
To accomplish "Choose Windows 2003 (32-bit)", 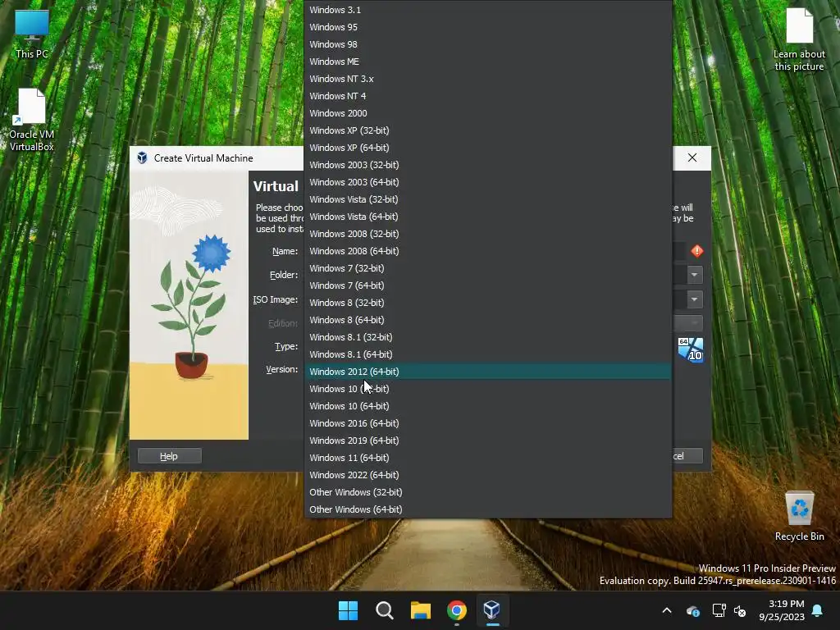I will click(x=487, y=164).
